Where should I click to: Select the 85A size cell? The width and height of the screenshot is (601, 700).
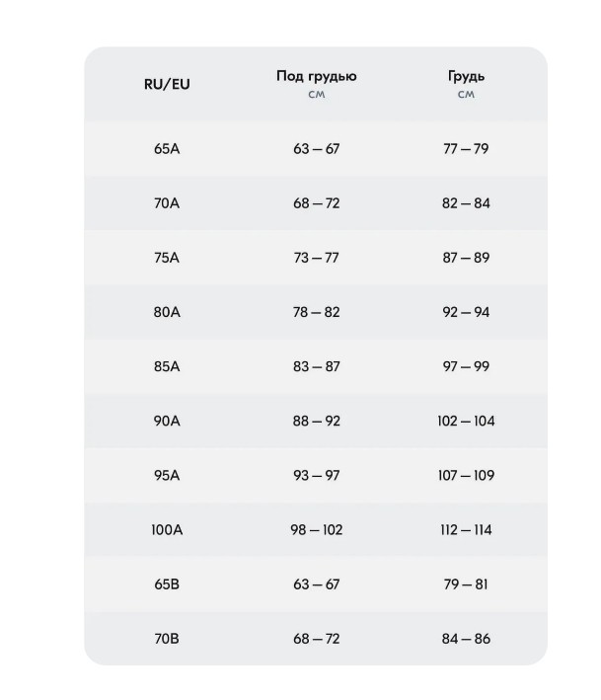coord(167,366)
